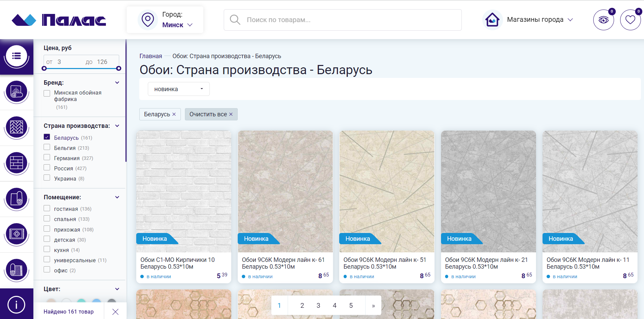Collapse the Цвет filter section
Image resolution: width=644 pixels, height=319 pixels.
[117, 289]
